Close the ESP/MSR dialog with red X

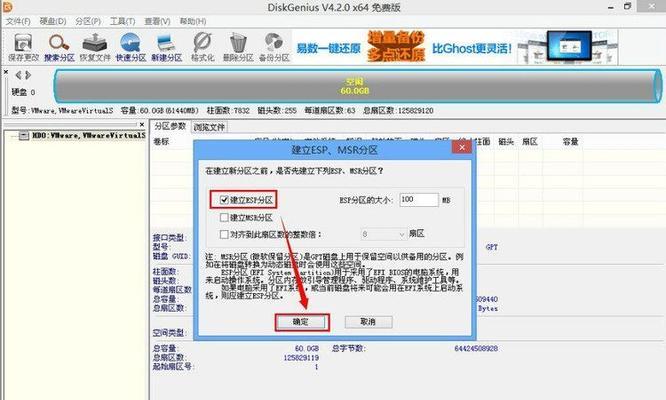[x=462, y=147]
